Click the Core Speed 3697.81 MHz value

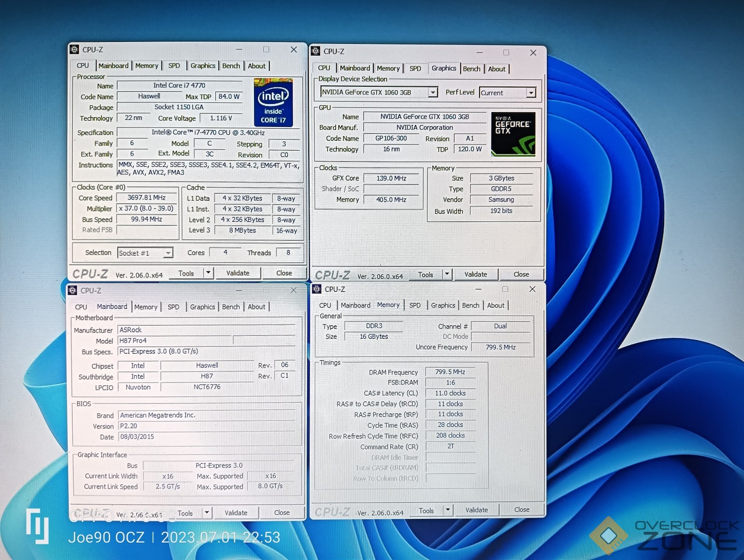pyautogui.click(x=147, y=198)
